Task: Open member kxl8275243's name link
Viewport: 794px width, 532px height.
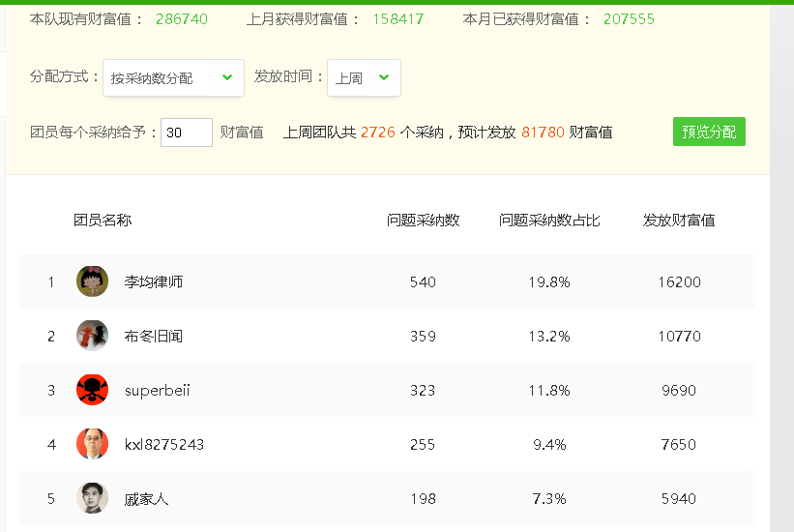Action: 164,444
